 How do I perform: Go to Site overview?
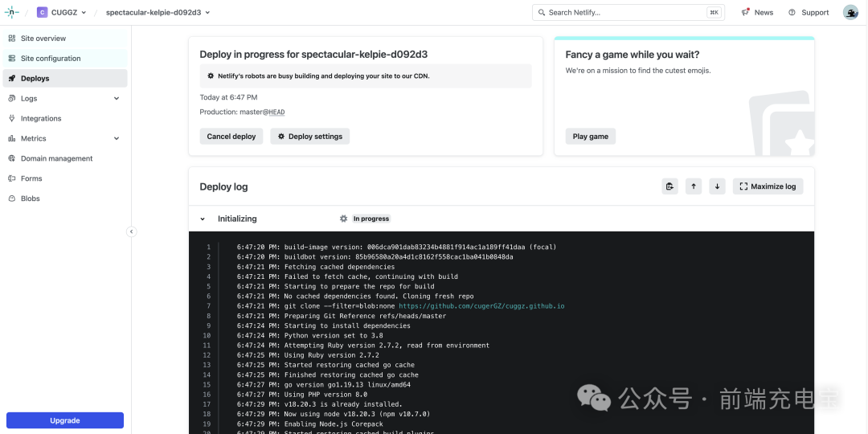(x=65, y=39)
